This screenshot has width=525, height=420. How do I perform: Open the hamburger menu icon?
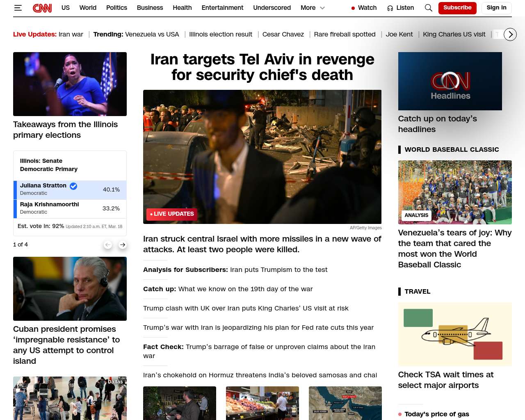point(18,8)
